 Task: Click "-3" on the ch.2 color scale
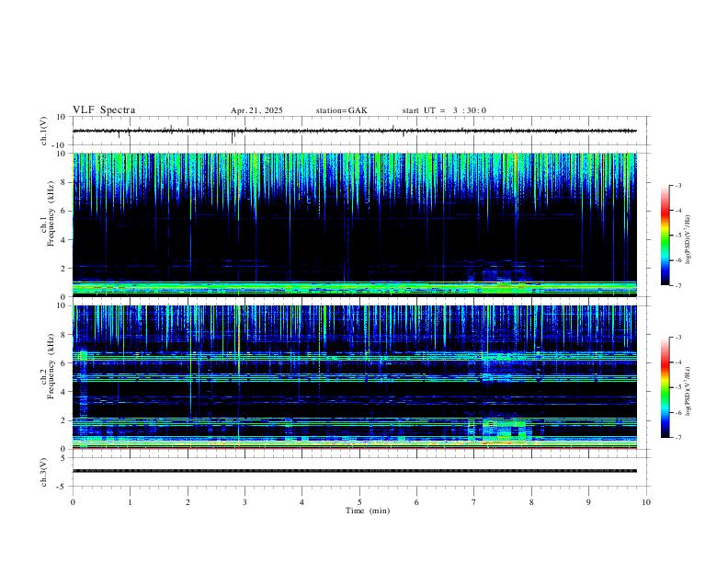click(678, 338)
